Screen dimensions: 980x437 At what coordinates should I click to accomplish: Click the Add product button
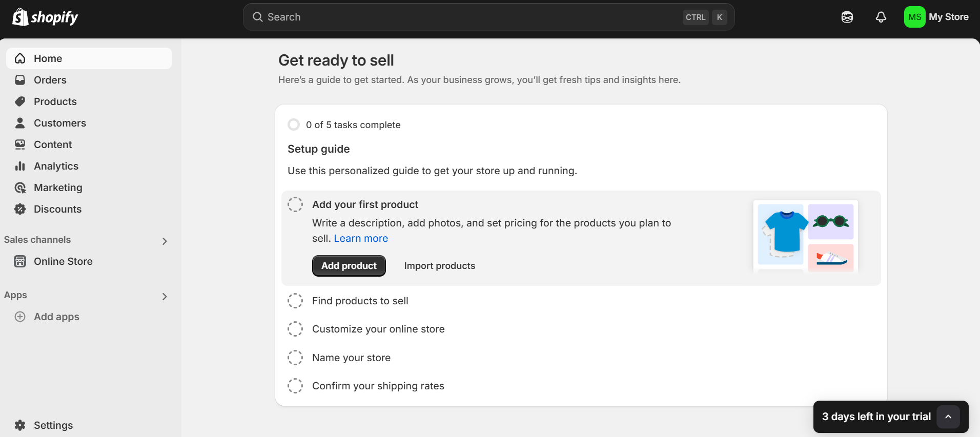pos(349,265)
